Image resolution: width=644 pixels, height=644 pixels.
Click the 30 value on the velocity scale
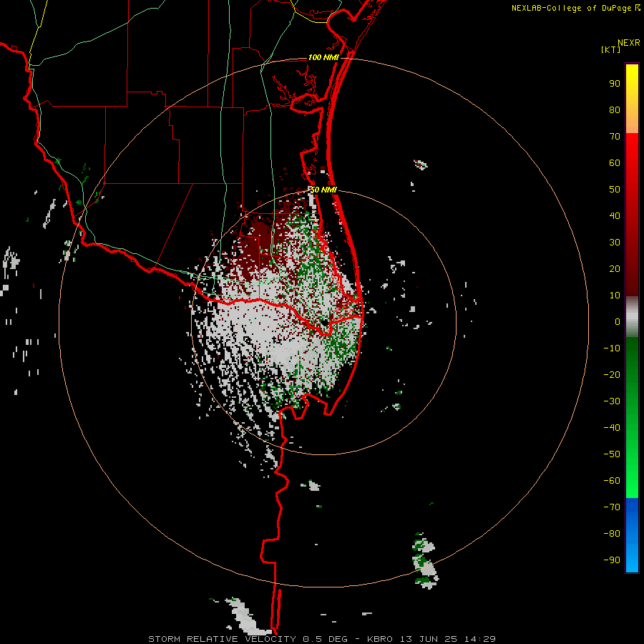tap(615, 243)
